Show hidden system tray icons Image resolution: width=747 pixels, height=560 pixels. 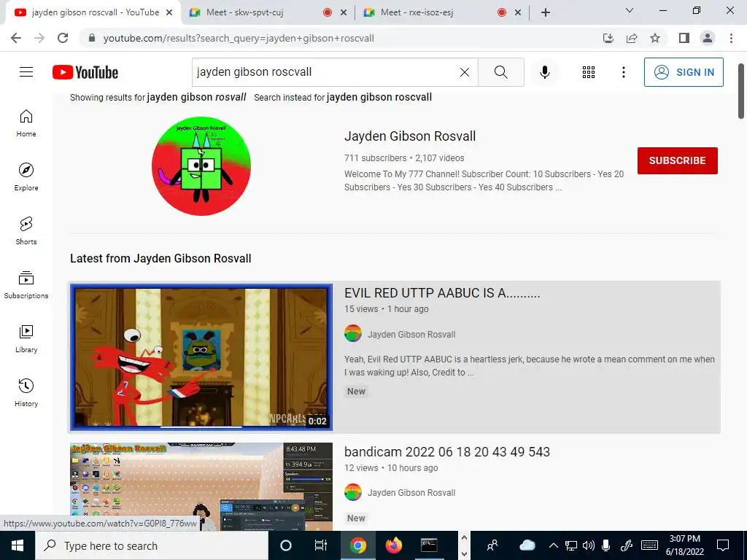click(553, 545)
